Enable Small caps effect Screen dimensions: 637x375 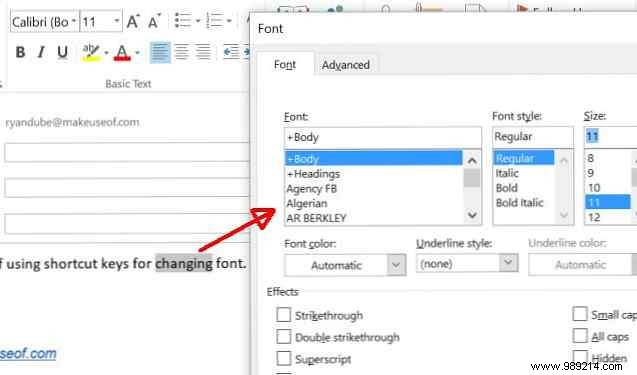coord(580,314)
